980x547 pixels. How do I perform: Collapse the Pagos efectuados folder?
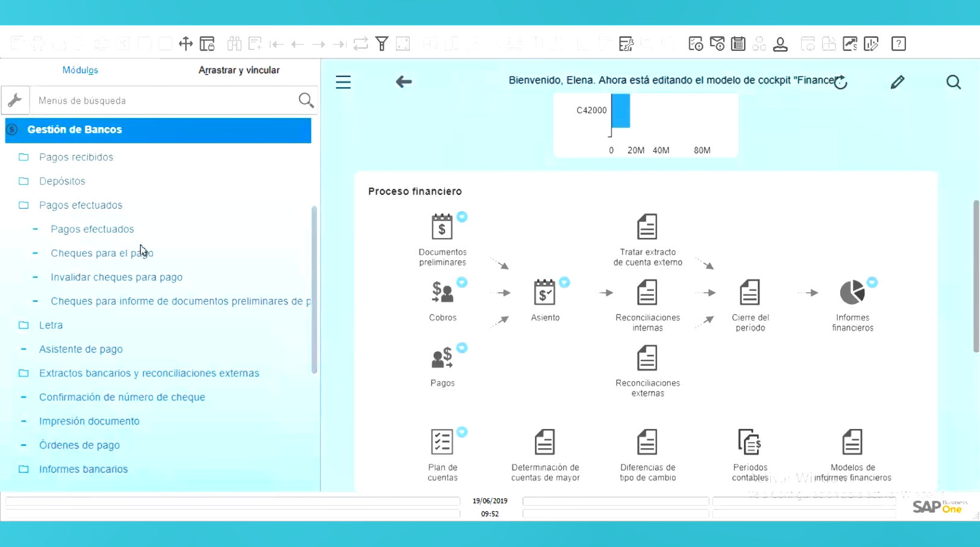(24, 205)
